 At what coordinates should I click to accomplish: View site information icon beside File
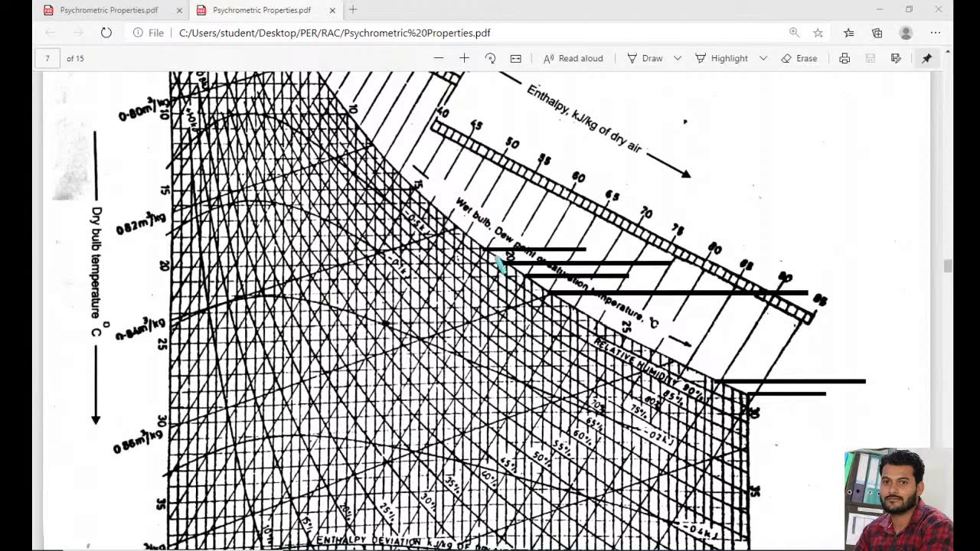pos(138,33)
